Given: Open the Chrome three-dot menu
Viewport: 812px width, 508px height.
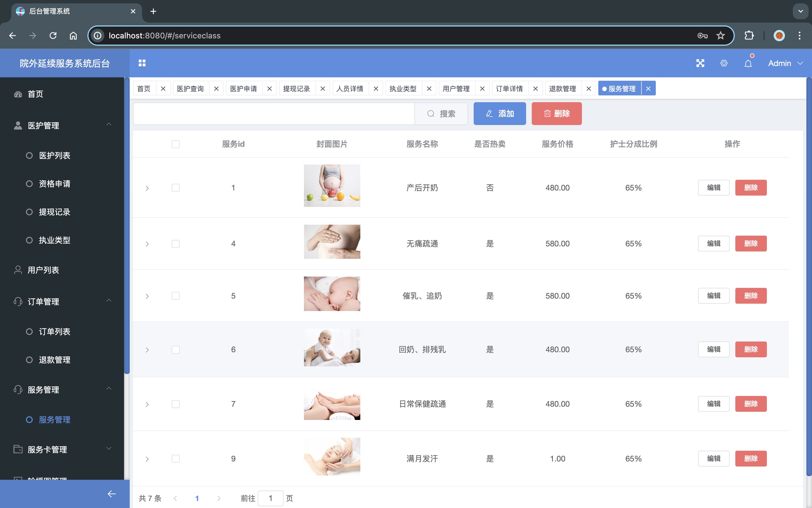Looking at the screenshot, I should [x=800, y=36].
